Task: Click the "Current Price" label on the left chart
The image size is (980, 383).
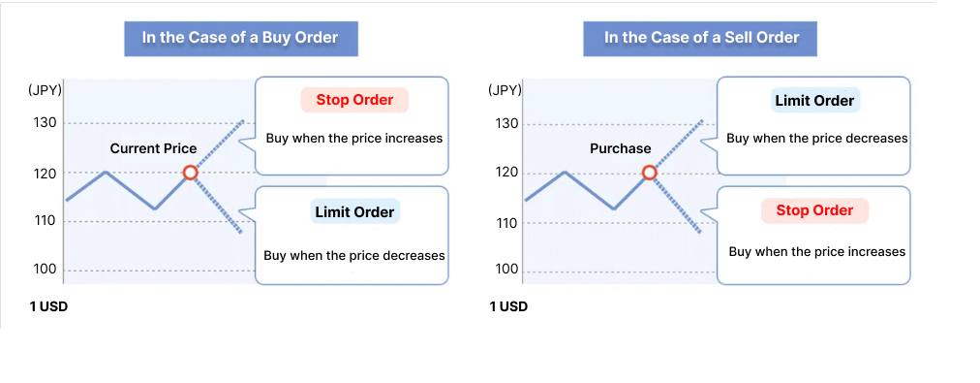Action: (x=153, y=149)
